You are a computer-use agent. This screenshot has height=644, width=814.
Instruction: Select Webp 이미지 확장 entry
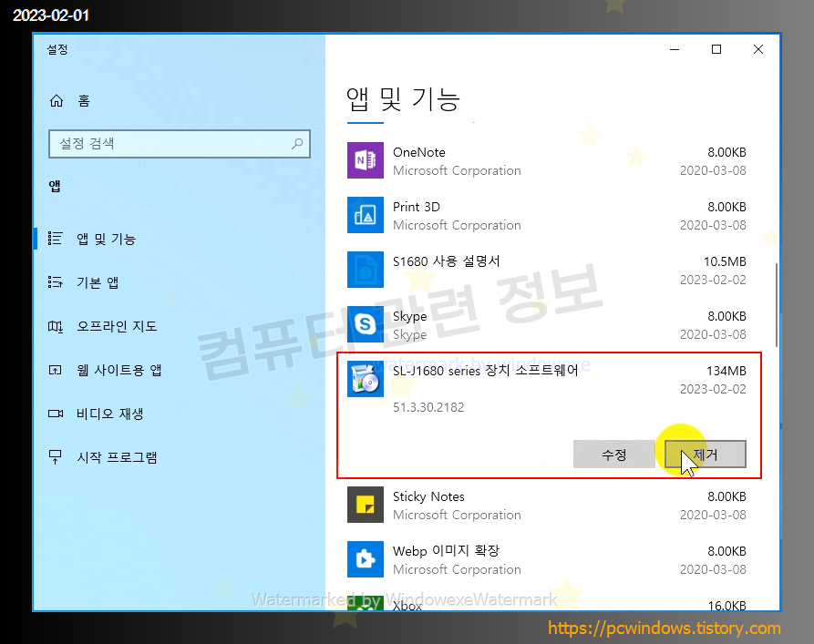(x=446, y=550)
